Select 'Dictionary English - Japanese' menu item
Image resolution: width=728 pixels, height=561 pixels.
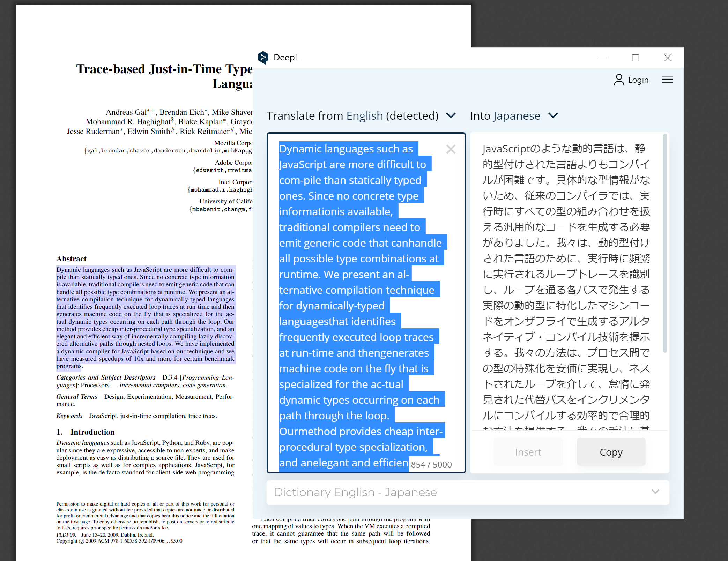466,493
